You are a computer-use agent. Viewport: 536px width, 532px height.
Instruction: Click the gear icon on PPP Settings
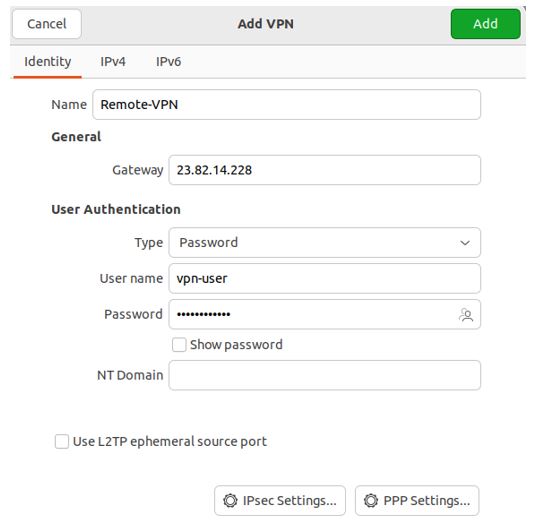pos(371,501)
